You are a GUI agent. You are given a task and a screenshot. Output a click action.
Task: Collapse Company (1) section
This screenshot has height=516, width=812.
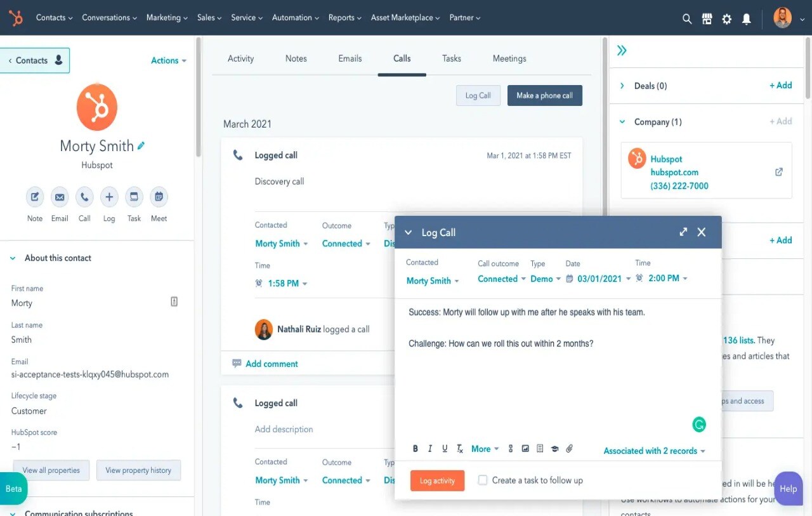point(622,122)
